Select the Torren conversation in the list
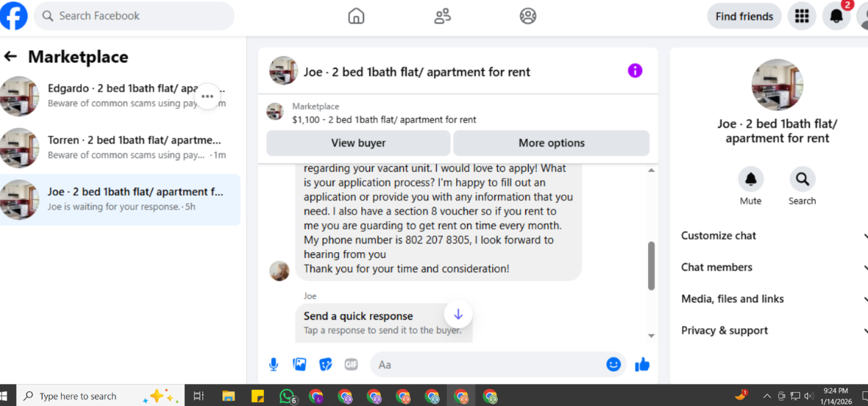 [120, 148]
